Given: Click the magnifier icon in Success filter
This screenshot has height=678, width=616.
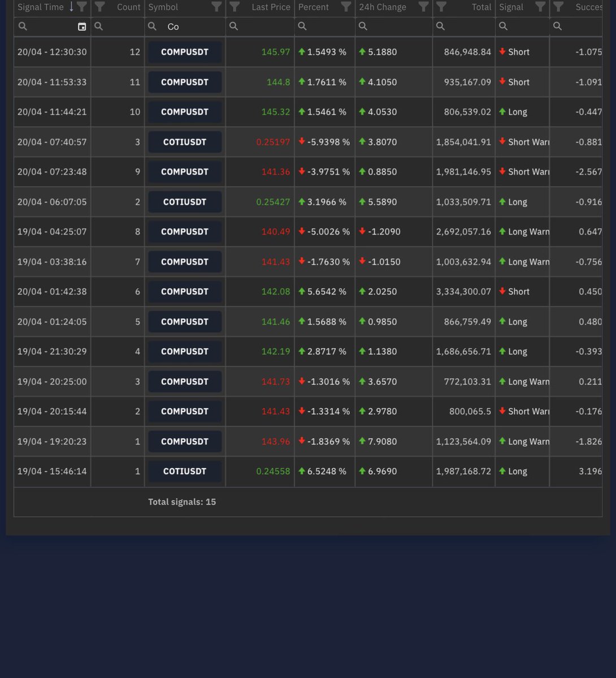Looking at the screenshot, I should tap(557, 26).
